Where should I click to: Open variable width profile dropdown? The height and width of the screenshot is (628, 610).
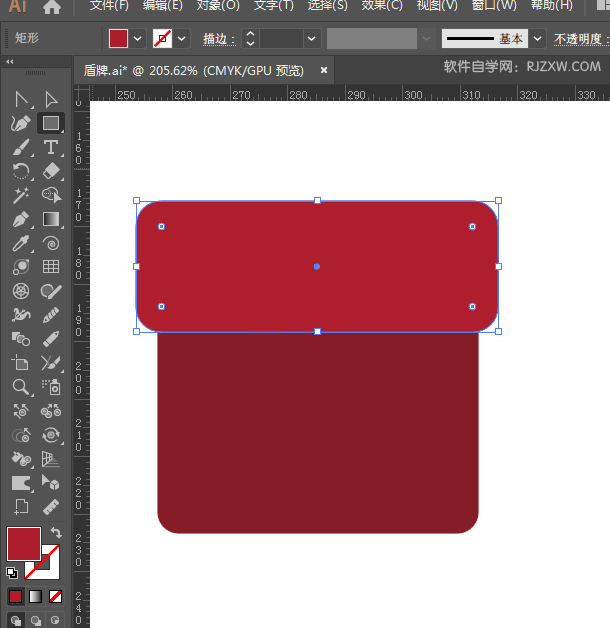click(427, 39)
